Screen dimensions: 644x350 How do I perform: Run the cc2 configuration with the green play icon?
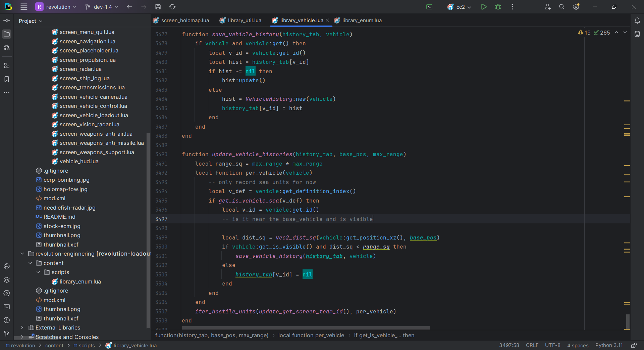(483, 7)
